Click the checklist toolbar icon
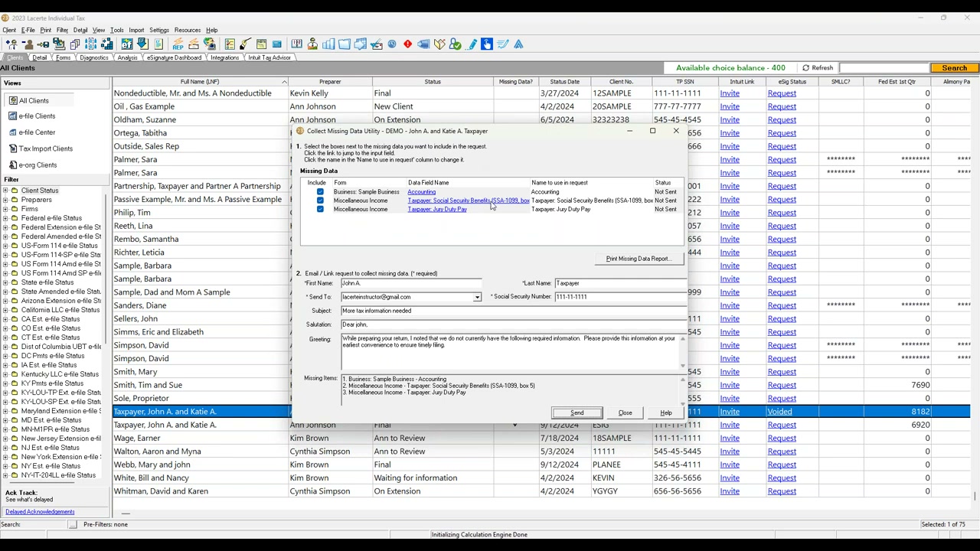Image resolution: width=980 pixels, height=551 pixels. tap(230, 44)
